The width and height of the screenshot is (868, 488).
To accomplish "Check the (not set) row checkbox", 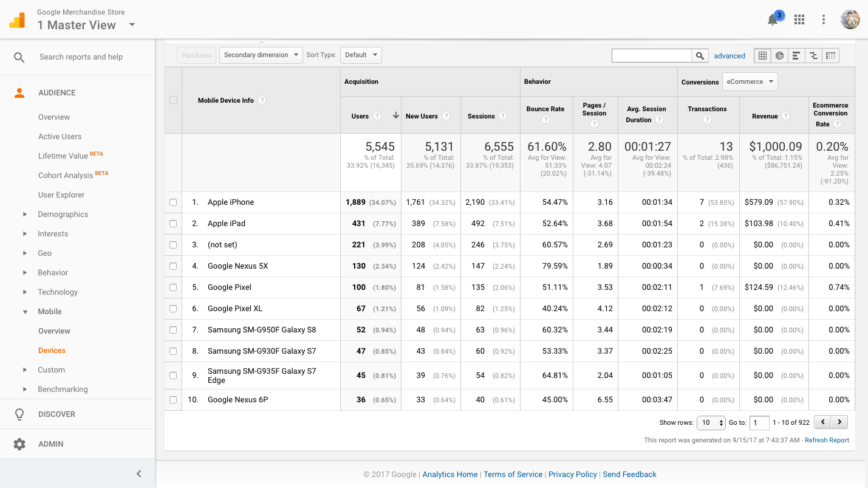I will (173, 245).
